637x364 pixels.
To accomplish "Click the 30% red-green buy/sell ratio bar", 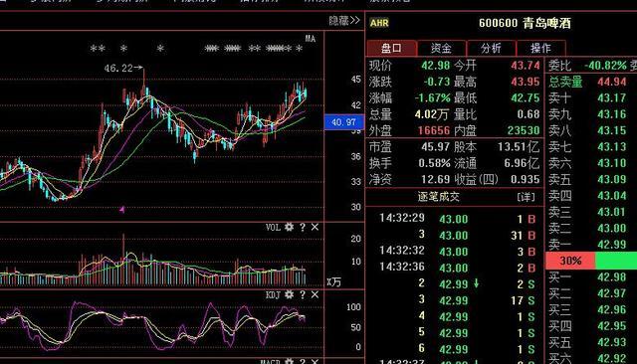I will [591, 261].
